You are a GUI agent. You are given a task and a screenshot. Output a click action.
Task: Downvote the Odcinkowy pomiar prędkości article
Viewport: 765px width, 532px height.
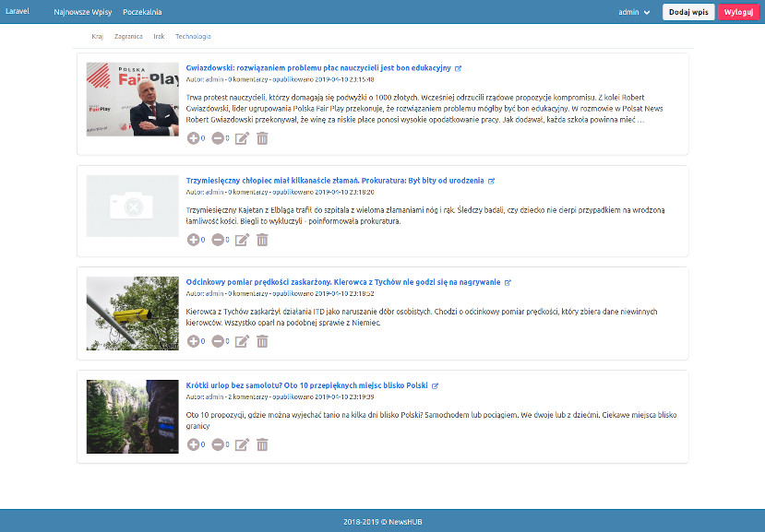[218, 341]
